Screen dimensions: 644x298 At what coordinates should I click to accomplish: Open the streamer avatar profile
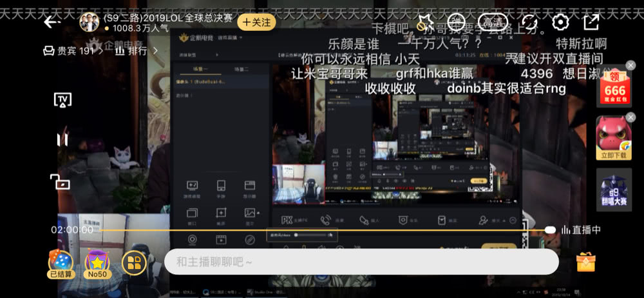click(89, 22)
